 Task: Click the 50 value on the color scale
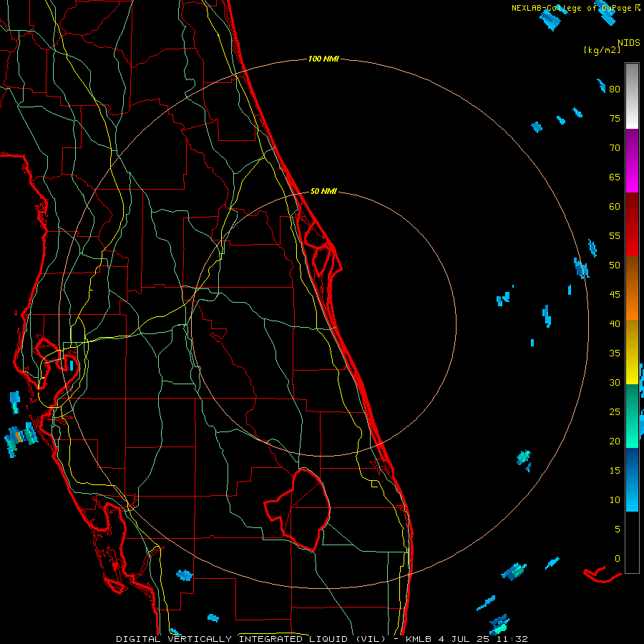tap(615, 265)
